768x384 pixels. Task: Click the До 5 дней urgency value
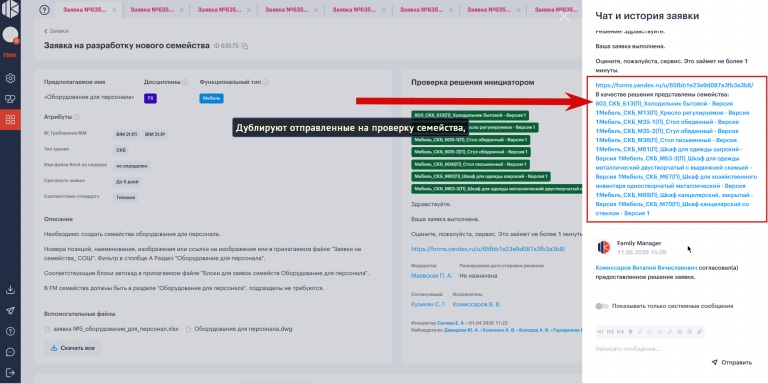coord(127,182)
